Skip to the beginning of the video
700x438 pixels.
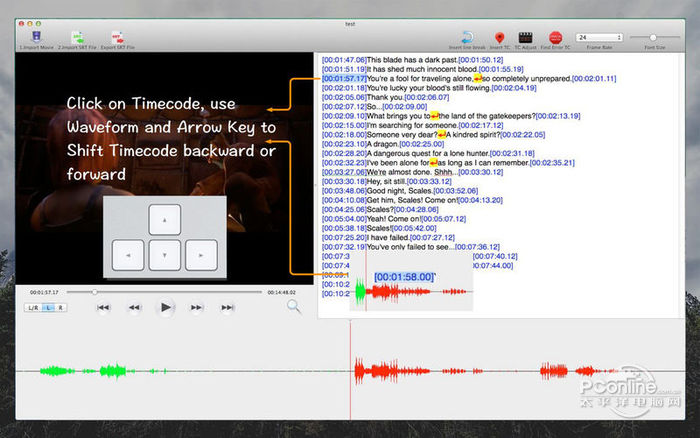[103, 307]
